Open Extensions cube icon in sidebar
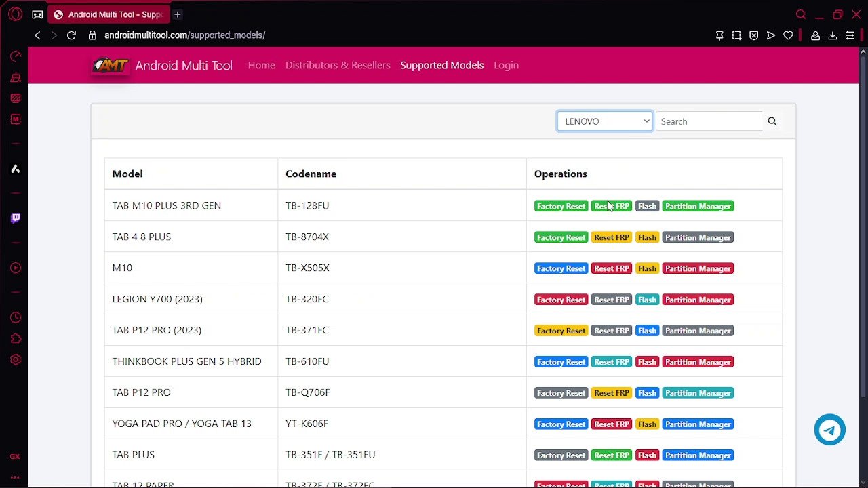868x488 pixels. click(15, 338)
